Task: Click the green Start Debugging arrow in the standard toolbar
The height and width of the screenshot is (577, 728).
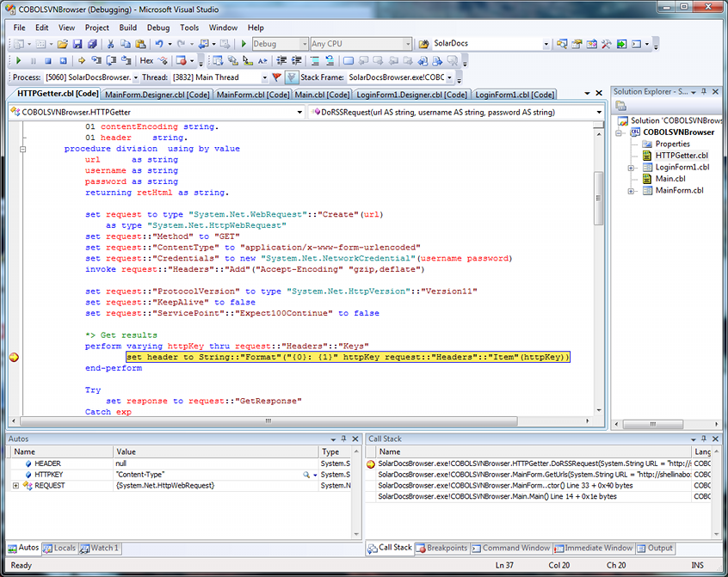Action: click(244, 44)
